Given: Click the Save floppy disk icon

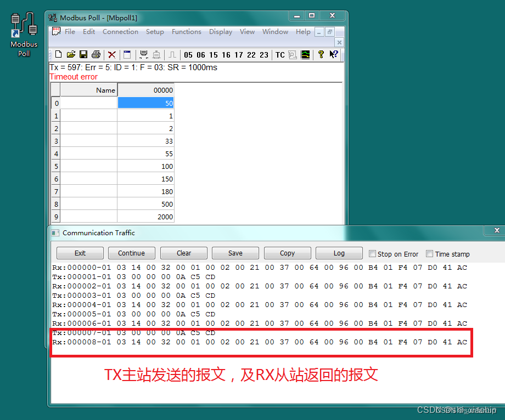Looking at the screenshot, I should [x=83, y=54].
